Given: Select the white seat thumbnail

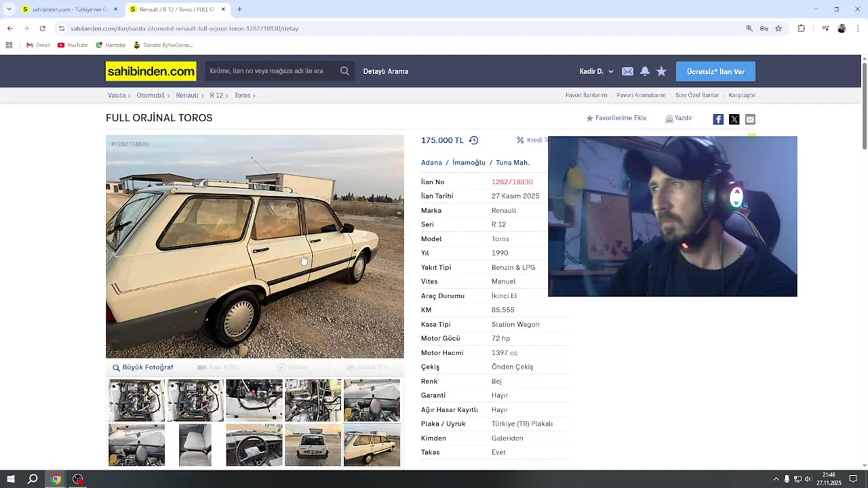Looking at the screenshot, I should click(195, 445).
